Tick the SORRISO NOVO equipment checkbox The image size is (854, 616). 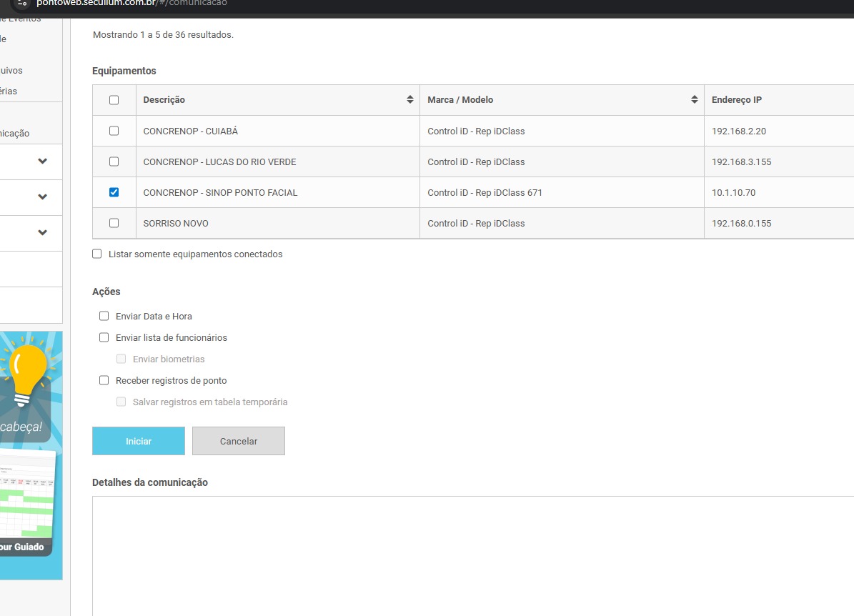click(x=114, y=223)
